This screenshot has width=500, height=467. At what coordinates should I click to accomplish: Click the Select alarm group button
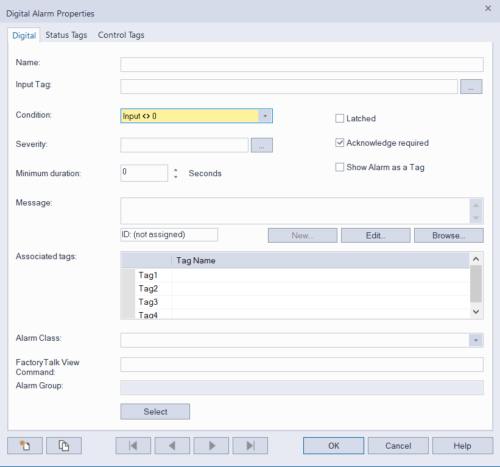coord(155,412)
